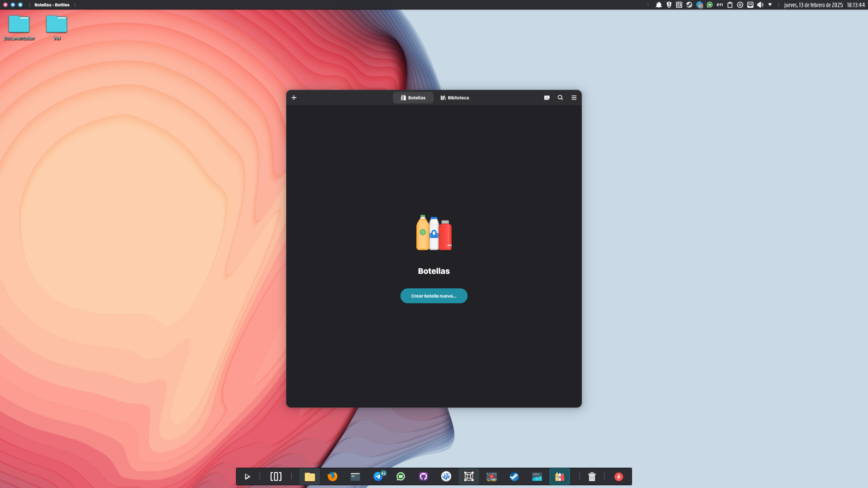The image size is (868, 488).
Task: Open WhatsApp client in the dock
Action: 401,477
